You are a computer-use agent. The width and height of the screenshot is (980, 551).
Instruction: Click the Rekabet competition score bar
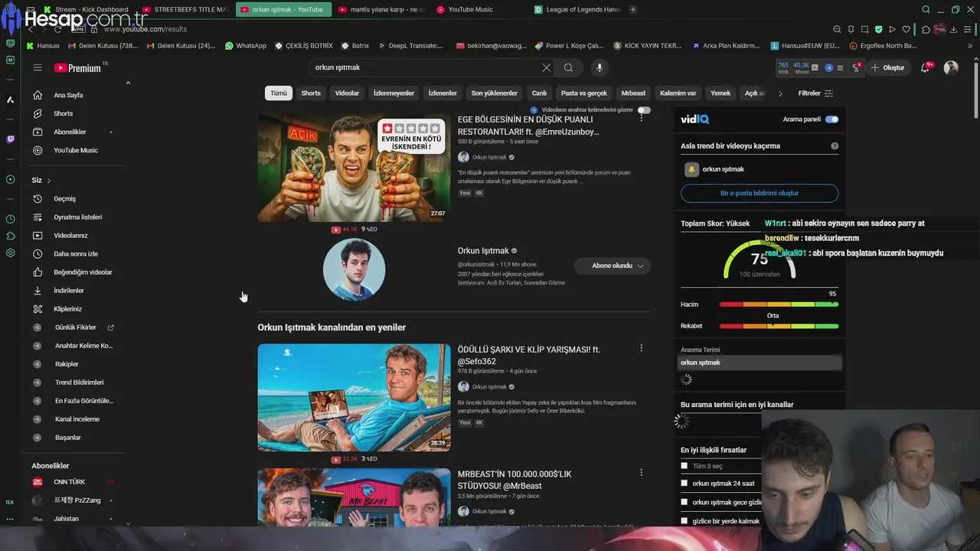779,326
